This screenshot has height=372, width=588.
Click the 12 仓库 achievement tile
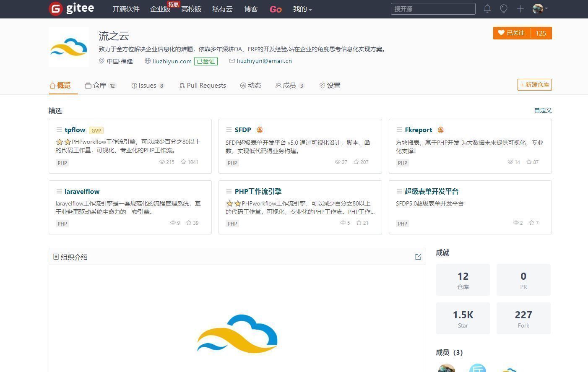click(x=463, y=280)
